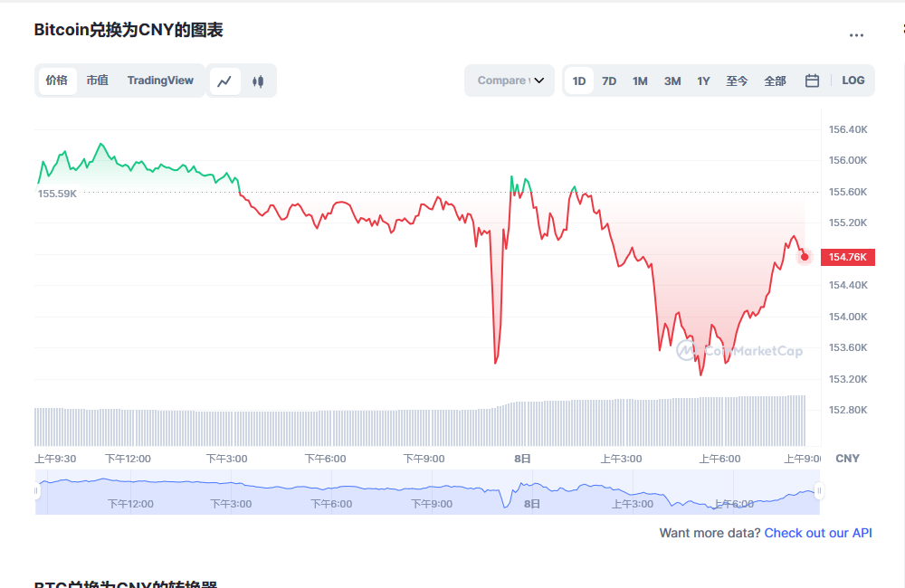The height and width of the screenshot is (588, 905).
Task: Toggle logarithmic scale with LOG
Action: point(853,81)
